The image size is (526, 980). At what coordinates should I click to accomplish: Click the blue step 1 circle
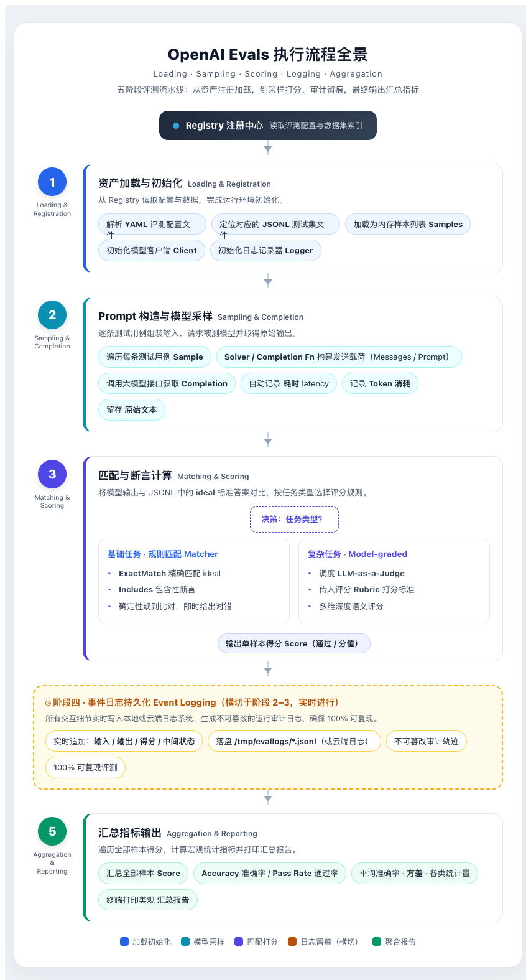coord(52,182)
